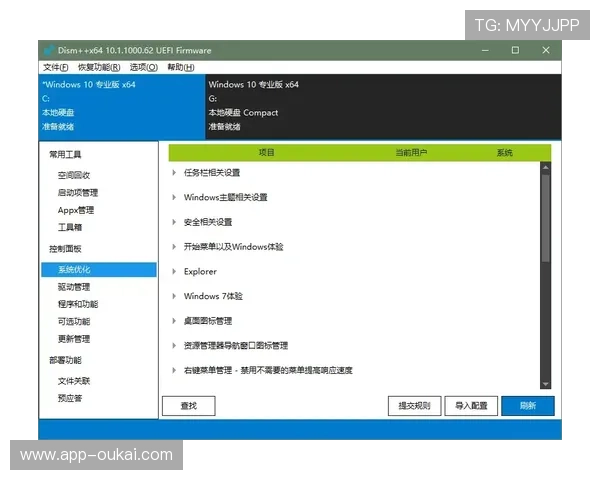Maximize the Dism++ window
This screenshot has height=480, width=600.
click(x=515, y=50)
